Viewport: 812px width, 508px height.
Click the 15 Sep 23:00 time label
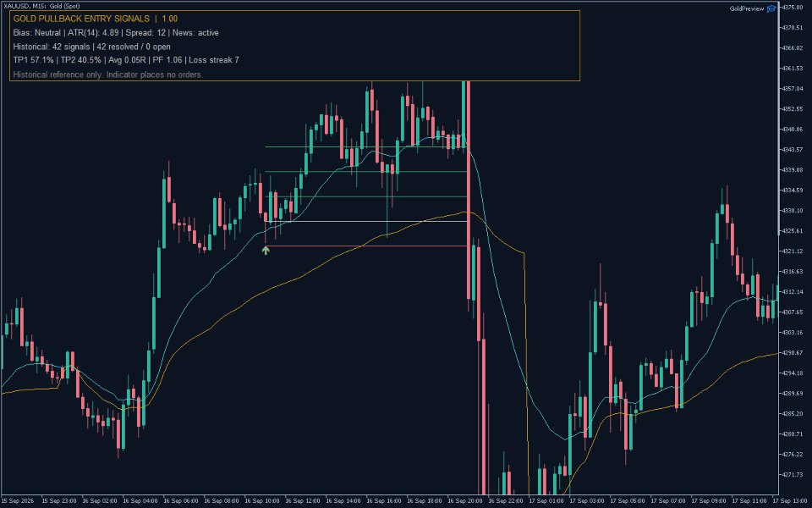(58, 501)
